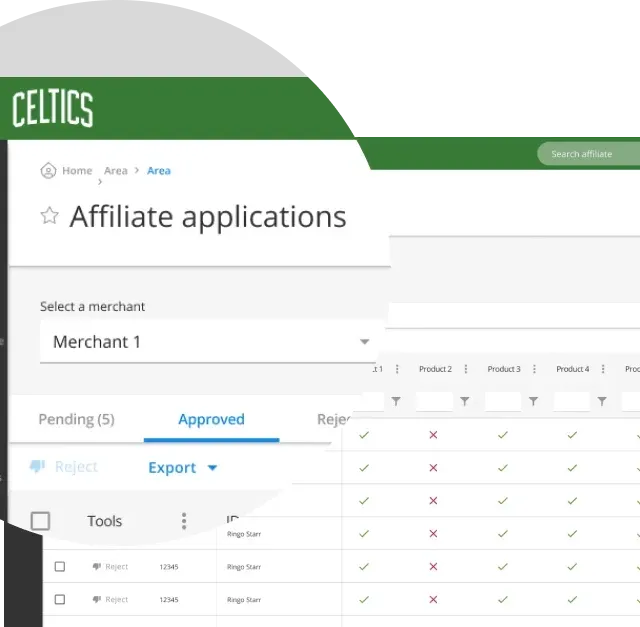The height and width of the screenshot is (627, 640).
Task: Open the Product 2 column options
Action: click(466, 369)
